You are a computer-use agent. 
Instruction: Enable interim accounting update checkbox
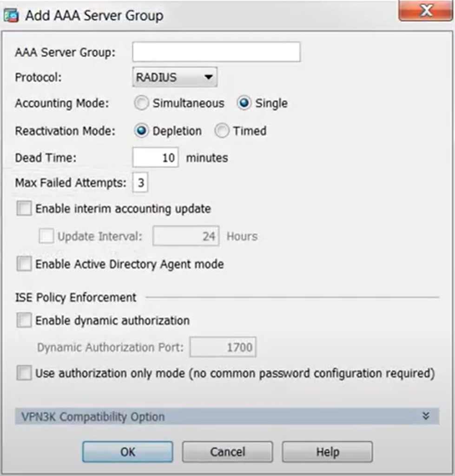pyautogui.click(x=23, y=209)
